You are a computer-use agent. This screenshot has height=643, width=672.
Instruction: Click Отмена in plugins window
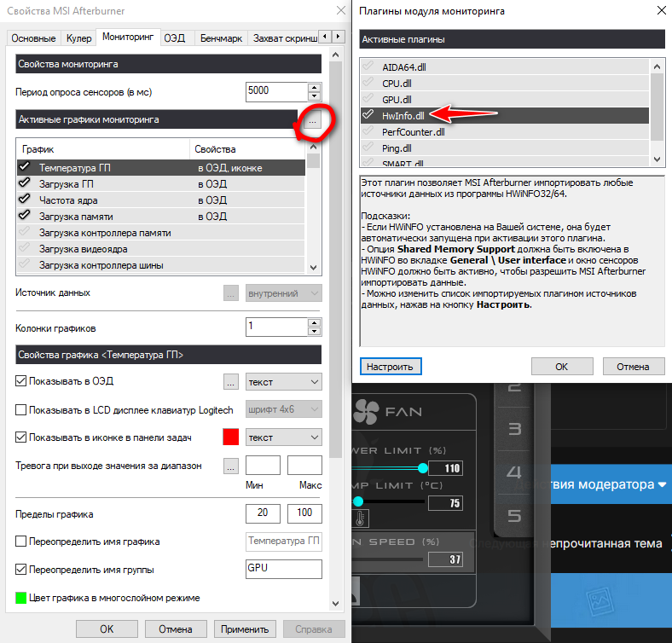[634, 367]
